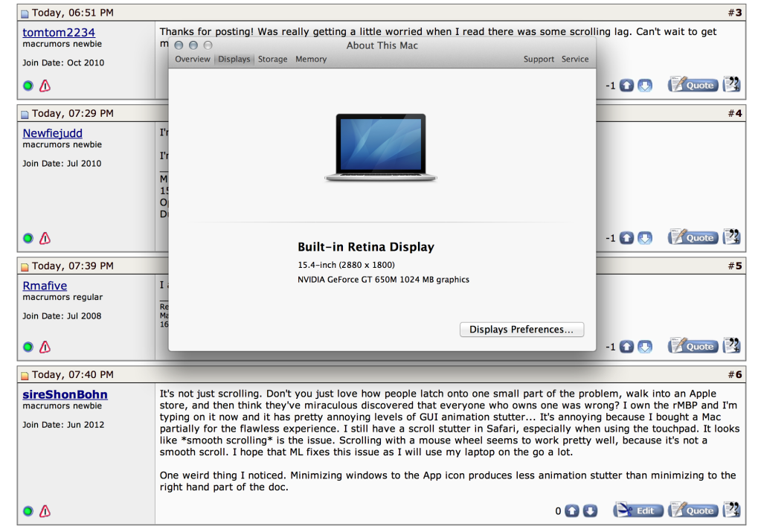Click the MacBook image in About This Mac
Image resolution: width=761 pixels, height=532 pixels.
tap(381, 147)
